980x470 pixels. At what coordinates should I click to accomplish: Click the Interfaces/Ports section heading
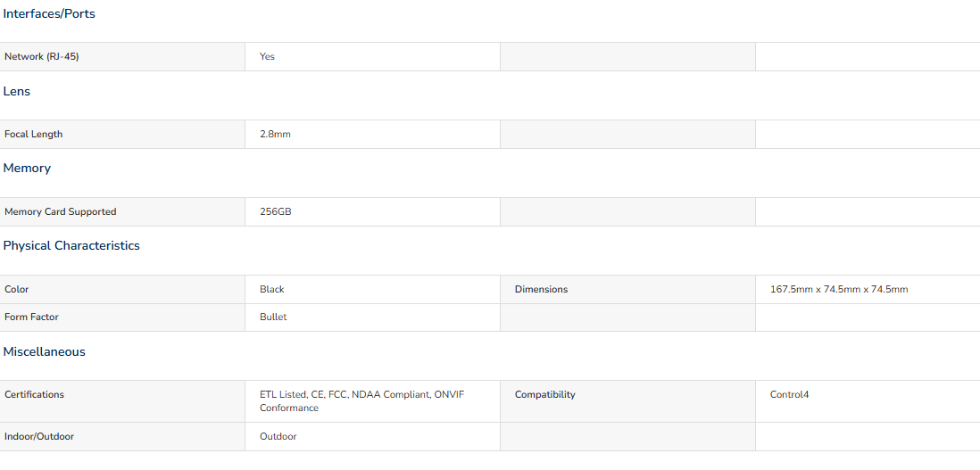pos(49,13)
